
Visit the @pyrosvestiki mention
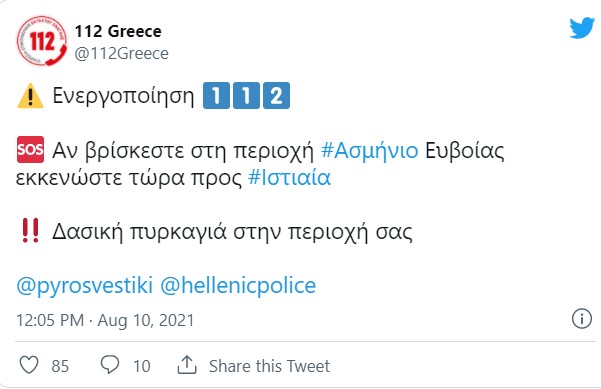coord(85,286)
